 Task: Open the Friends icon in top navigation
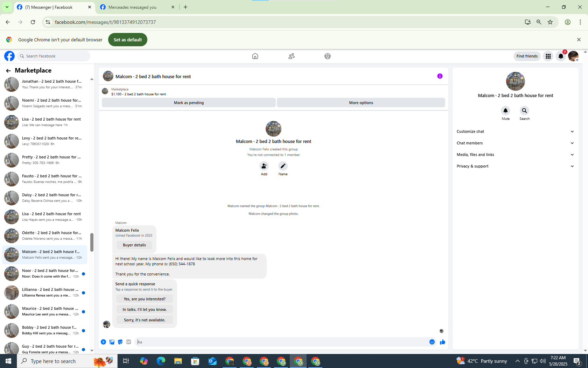(x=292, y=56)
